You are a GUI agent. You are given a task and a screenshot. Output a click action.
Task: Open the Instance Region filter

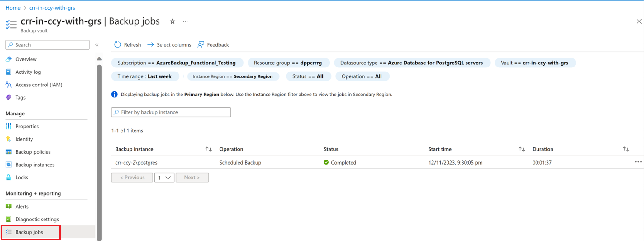pos(233,76)
